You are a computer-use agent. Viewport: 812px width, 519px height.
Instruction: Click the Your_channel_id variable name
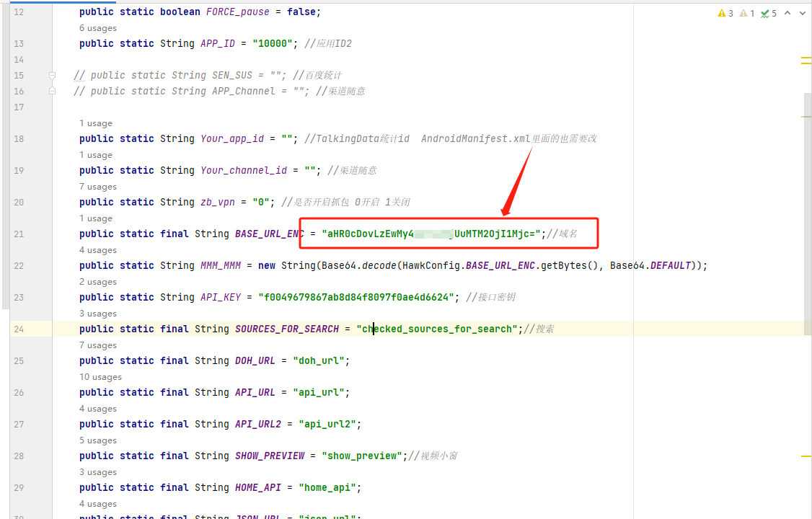pyautogui.click(x=244, y=170)
